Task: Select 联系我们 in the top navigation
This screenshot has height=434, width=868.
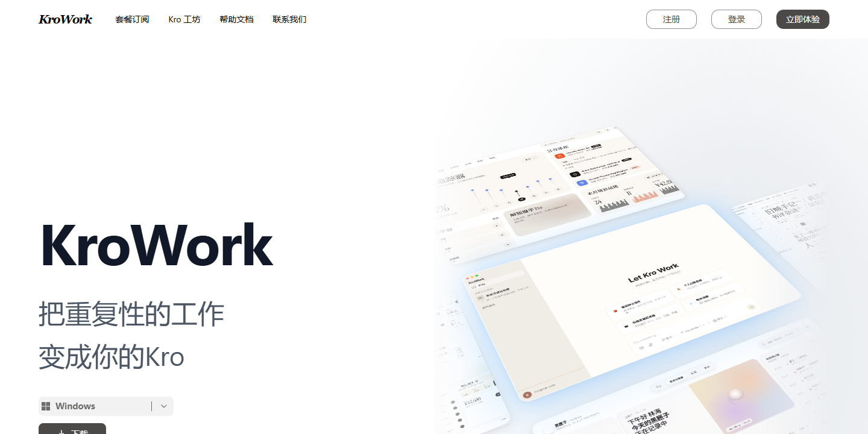Action: coord(289,19)
